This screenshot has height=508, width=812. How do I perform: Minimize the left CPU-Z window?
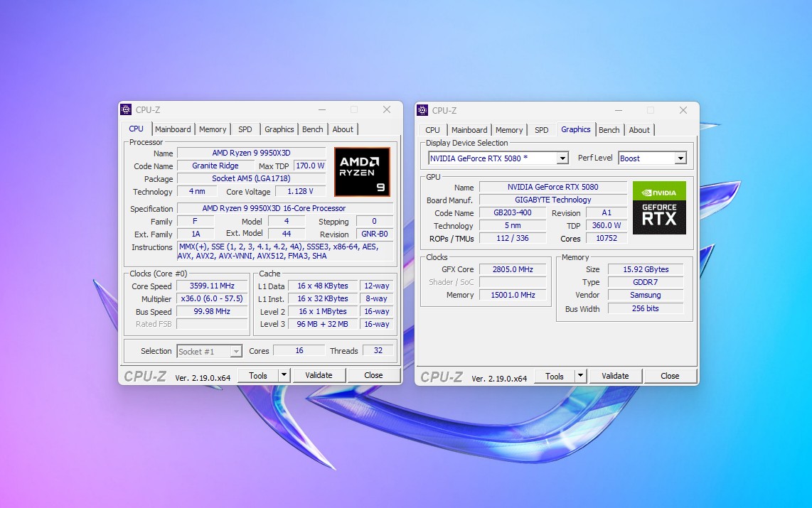click(322, 109)
